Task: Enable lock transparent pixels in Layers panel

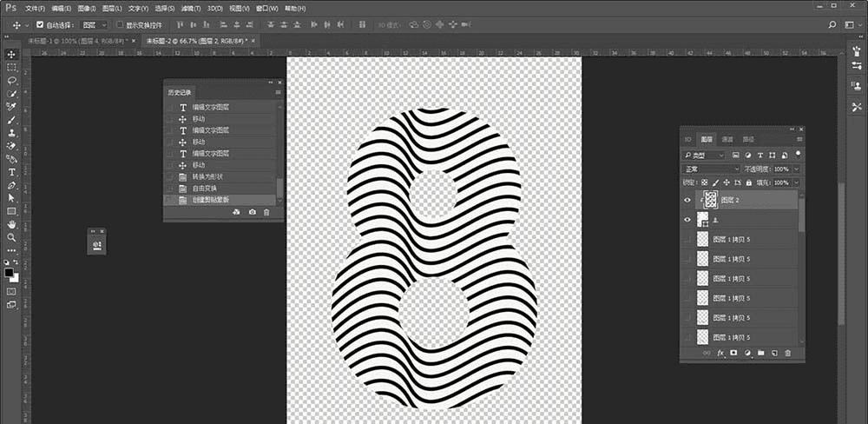Action: (x=705, y=182)
